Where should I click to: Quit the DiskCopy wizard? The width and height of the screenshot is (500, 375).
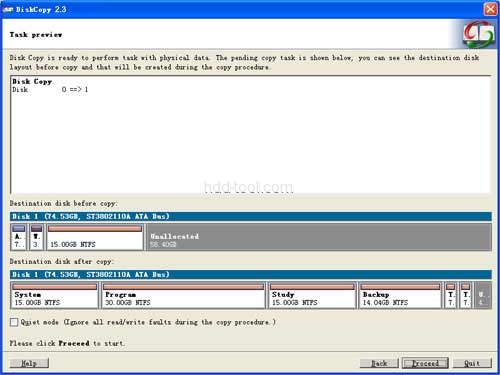(472, 363)
